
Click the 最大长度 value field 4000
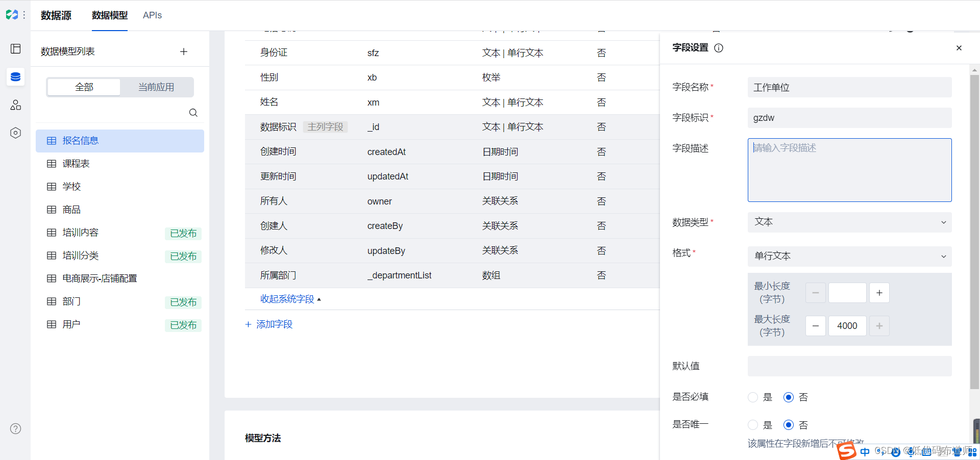click(x=847, y=326)
